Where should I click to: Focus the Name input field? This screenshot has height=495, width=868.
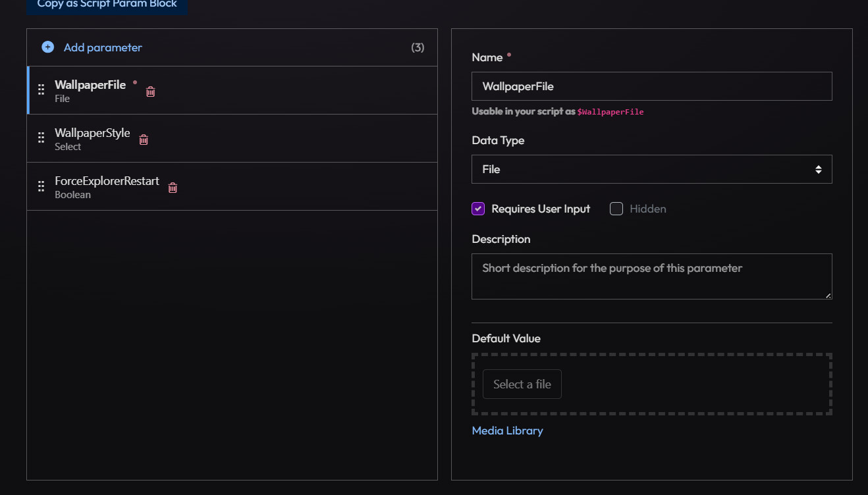tap(652, 86)
